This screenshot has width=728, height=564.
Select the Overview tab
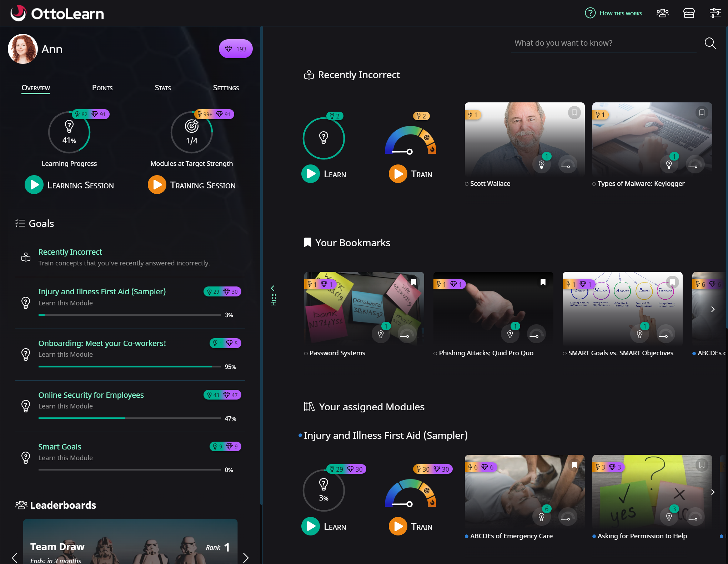(36, 88)
